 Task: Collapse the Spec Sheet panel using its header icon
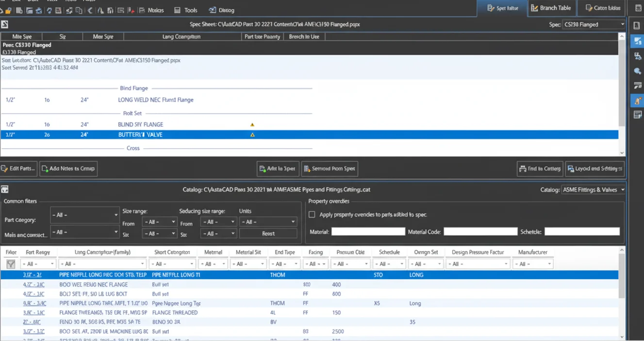5,24
